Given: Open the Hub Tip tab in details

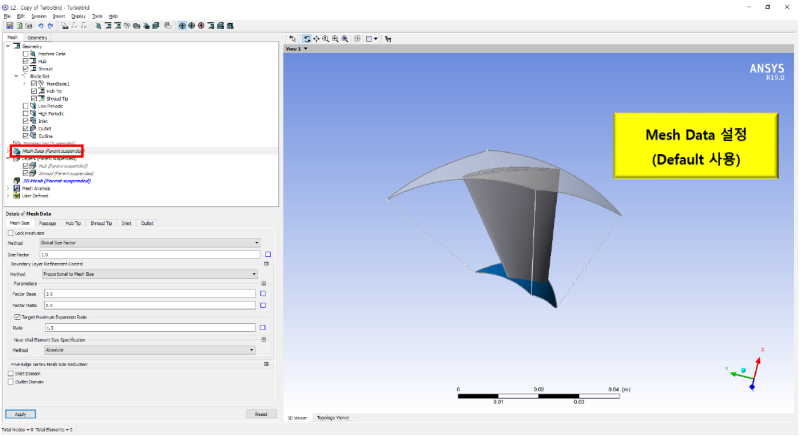Looking at the screenshot, I should point(73,223).
